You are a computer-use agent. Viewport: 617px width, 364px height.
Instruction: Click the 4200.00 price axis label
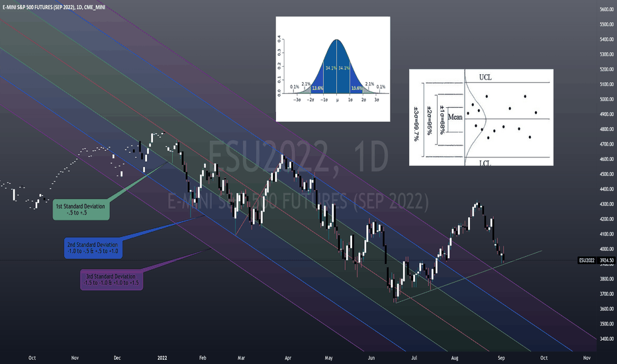pos(606,219)
